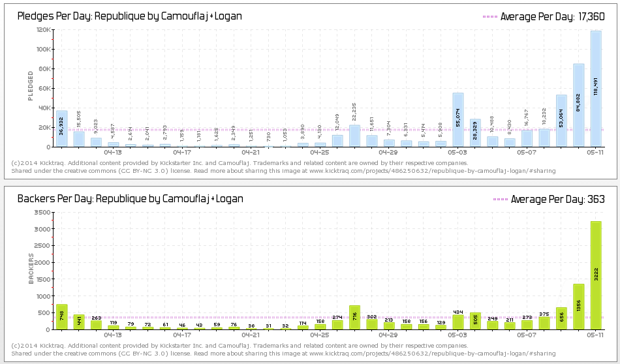This screenshot has height=364, width=620.
Task: Select the 114 backers value label
Action: 303,323
